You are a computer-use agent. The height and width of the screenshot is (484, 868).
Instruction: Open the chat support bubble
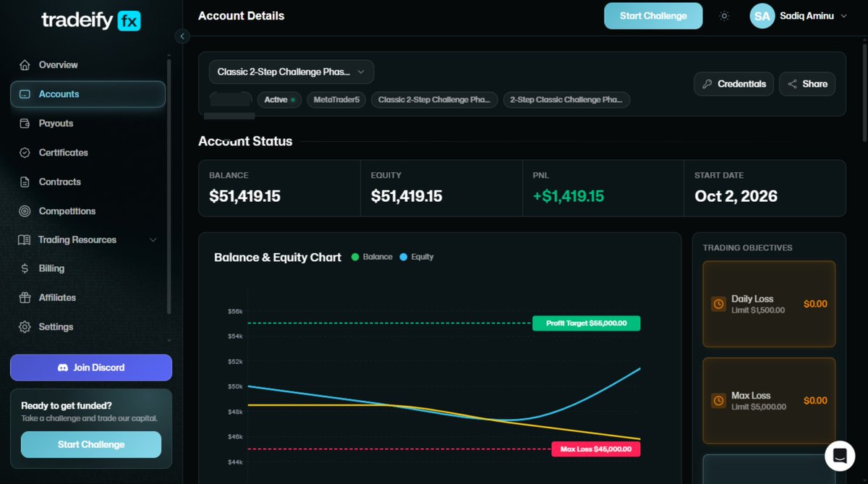tap(840, 456)
